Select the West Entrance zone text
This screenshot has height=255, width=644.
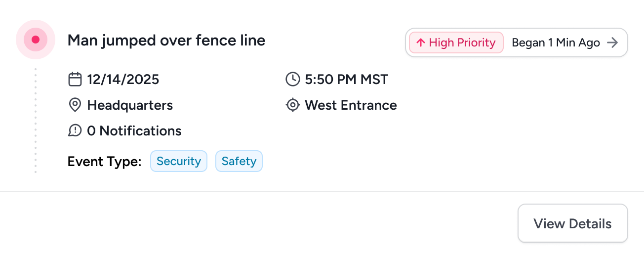tap(351, 105)
